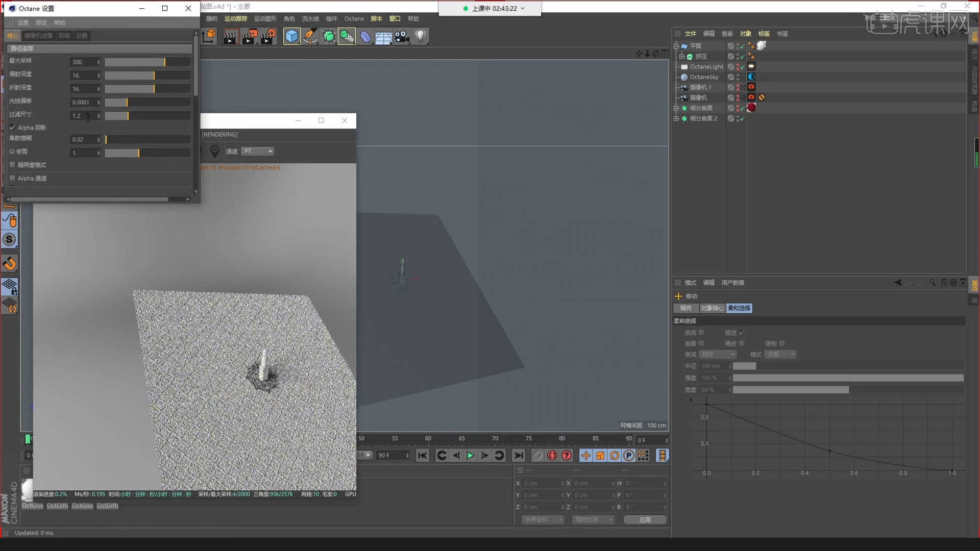Go to end of animation
Viewport: 980px width, 551px height.
tap(519, 456)
